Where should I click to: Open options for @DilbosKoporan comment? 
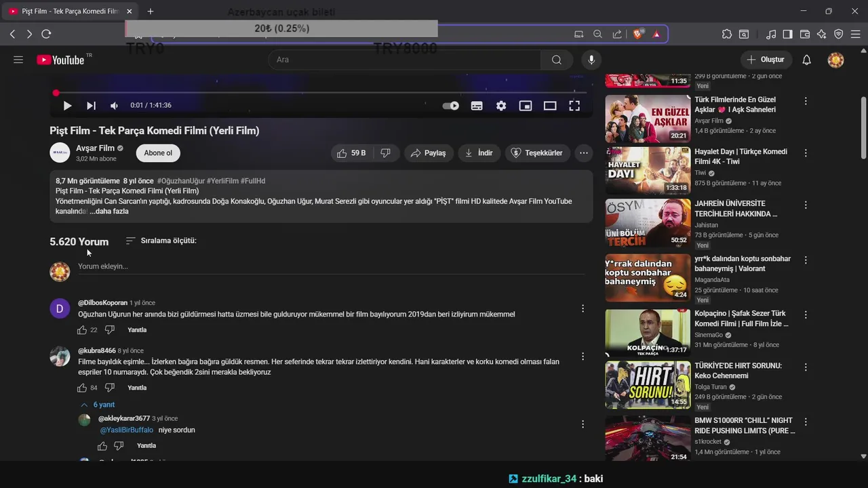tap(583, 308)
